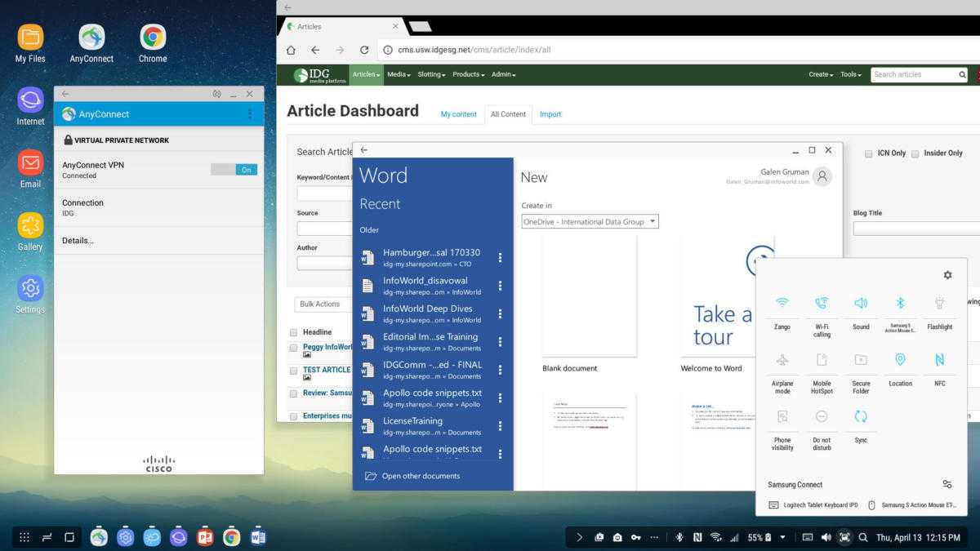This screenshot has height=551, width=980.
Task: Click the Search articles input field
Action: 915,74
